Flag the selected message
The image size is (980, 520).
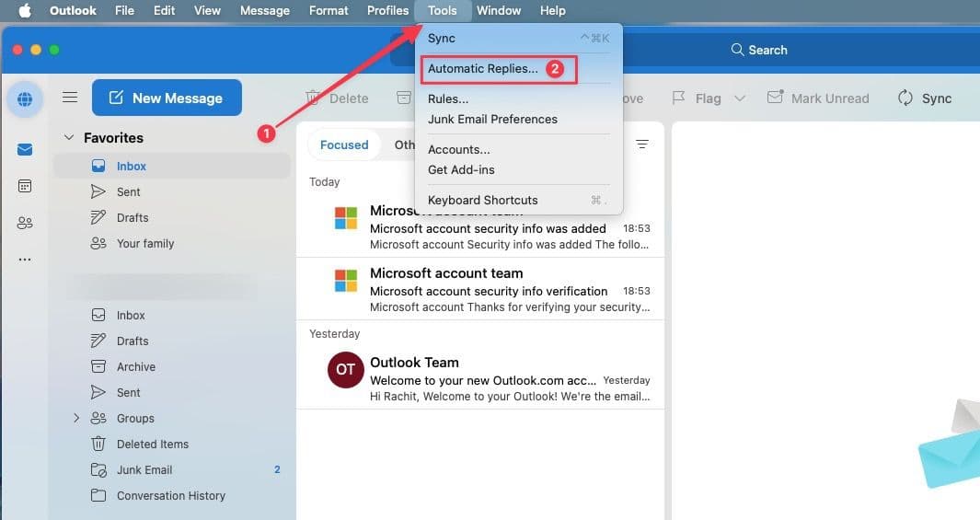(x=697, y=98)
